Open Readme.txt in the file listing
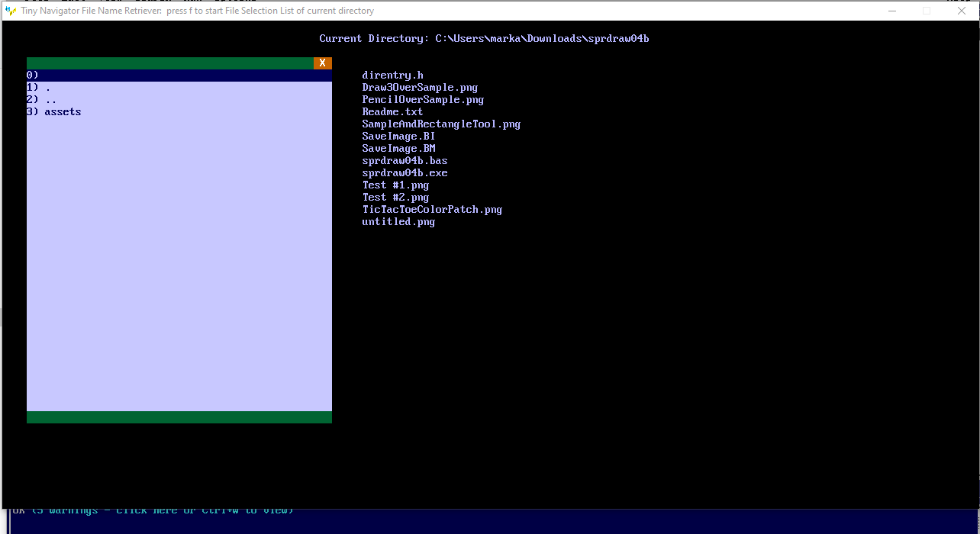The height and width of the screenshot is (534, 980). [x=392, y=112]
